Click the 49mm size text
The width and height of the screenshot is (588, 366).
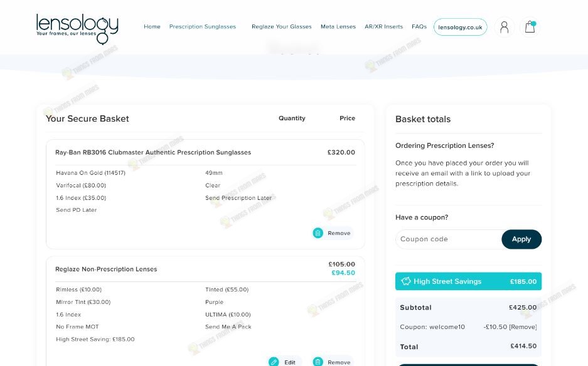click(214, 173)
